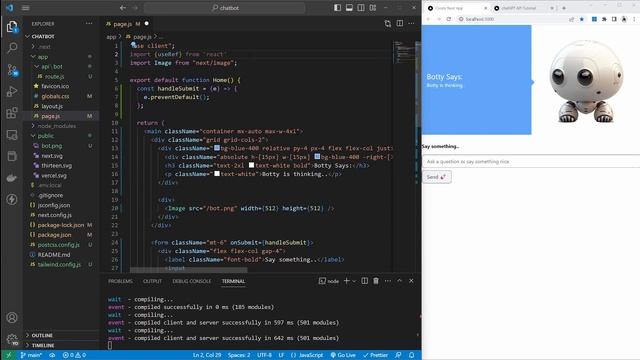
Task: Open package.json in the explorer
Action: 54,235
